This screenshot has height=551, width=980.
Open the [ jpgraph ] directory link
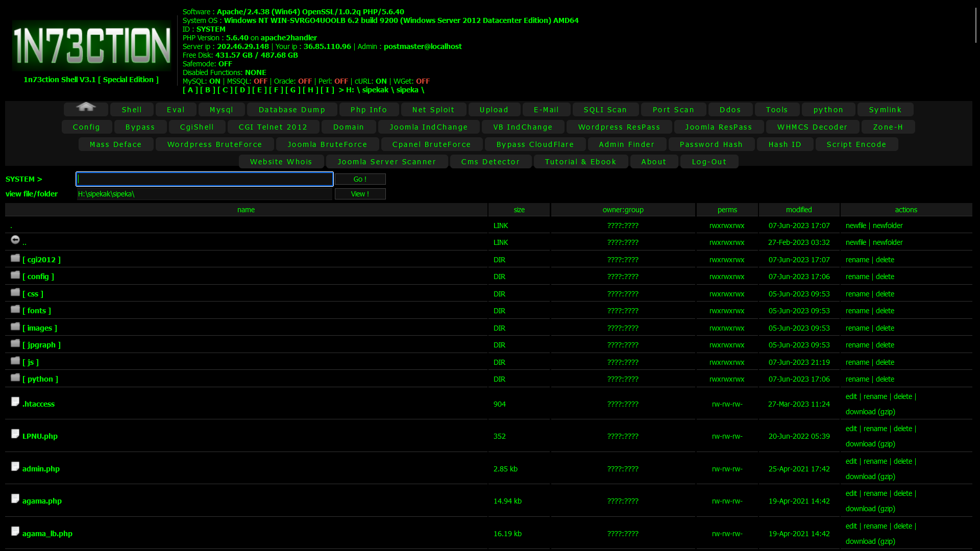click(41, 345)
